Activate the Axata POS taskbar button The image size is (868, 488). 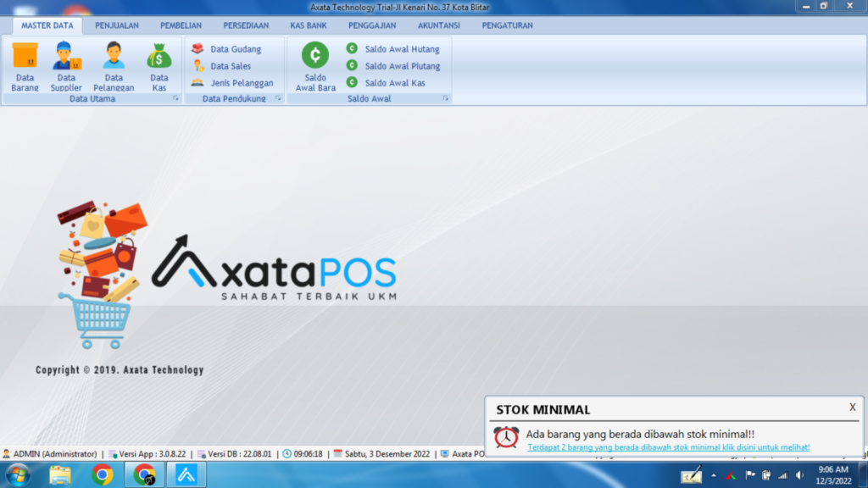pos(186,474)
